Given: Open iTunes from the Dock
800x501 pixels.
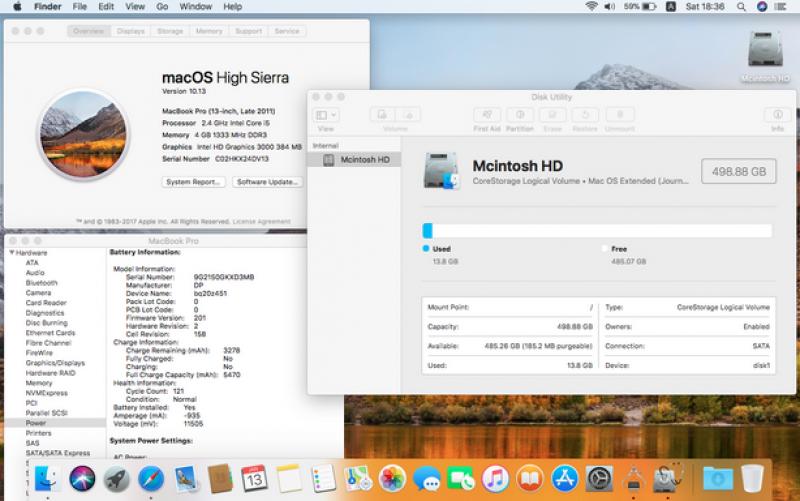Looking at the screenshot, I should pos(495,479).
